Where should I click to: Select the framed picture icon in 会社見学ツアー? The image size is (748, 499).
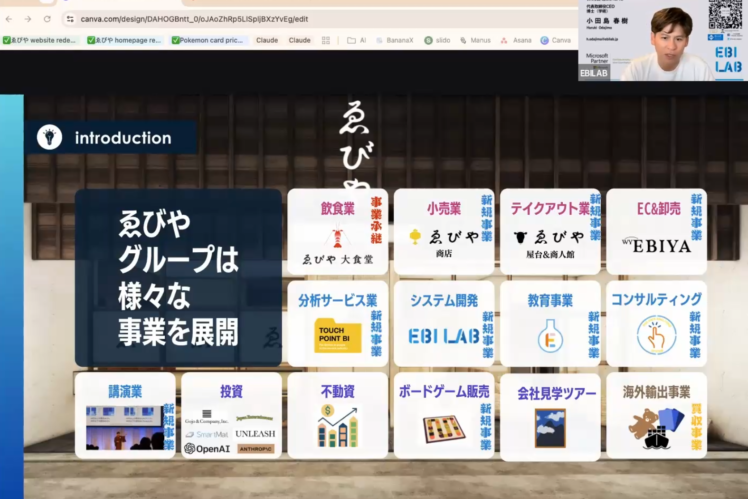[x=550, y=428]
